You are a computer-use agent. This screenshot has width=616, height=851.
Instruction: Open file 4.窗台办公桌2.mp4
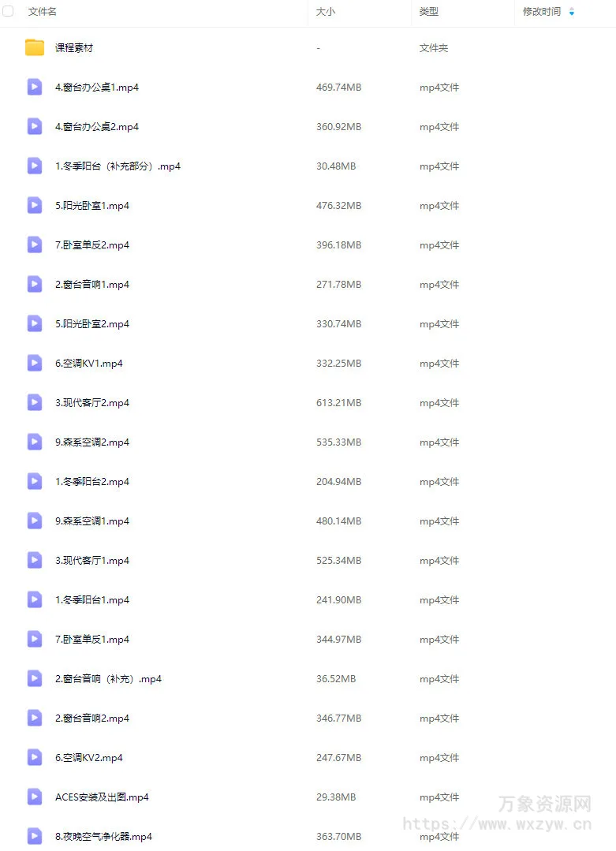[x=96, y=126]
